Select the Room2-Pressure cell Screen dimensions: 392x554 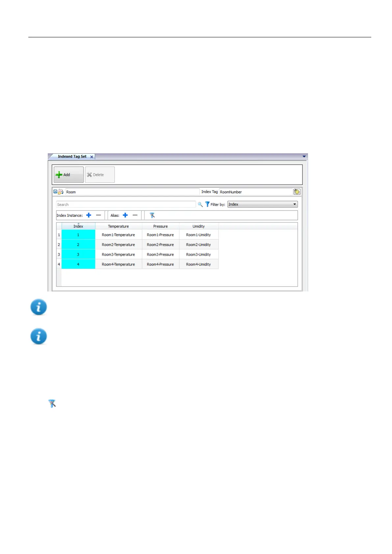click(x=161, y=244)
